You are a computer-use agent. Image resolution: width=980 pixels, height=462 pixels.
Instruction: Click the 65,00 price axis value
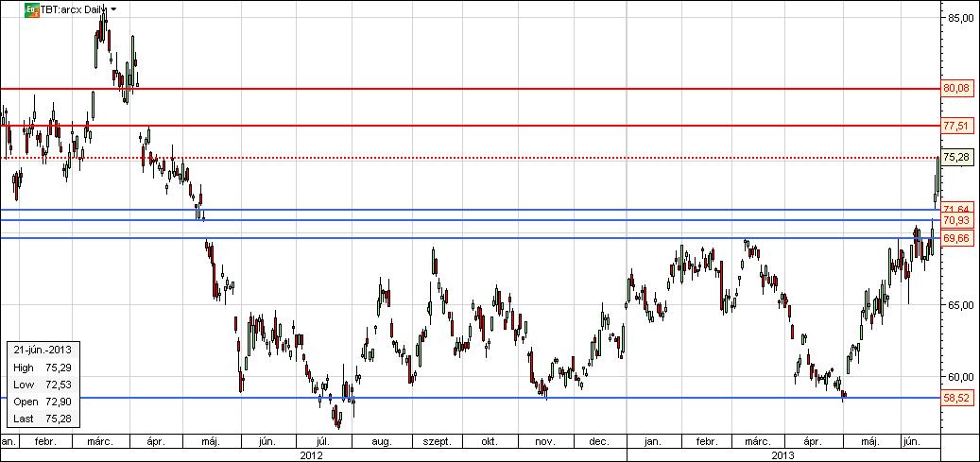pyautogui.click(x=960, y=304)
